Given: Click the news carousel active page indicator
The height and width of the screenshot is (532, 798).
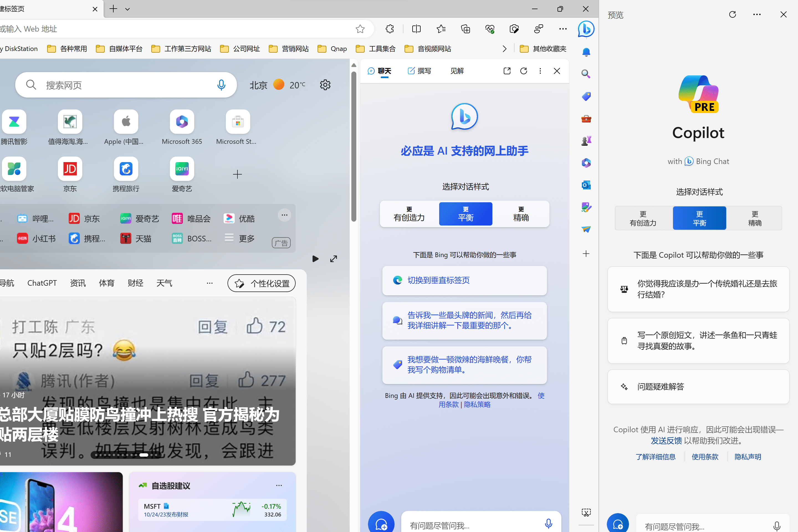Looking at the screenshot, I should [144, 455].
